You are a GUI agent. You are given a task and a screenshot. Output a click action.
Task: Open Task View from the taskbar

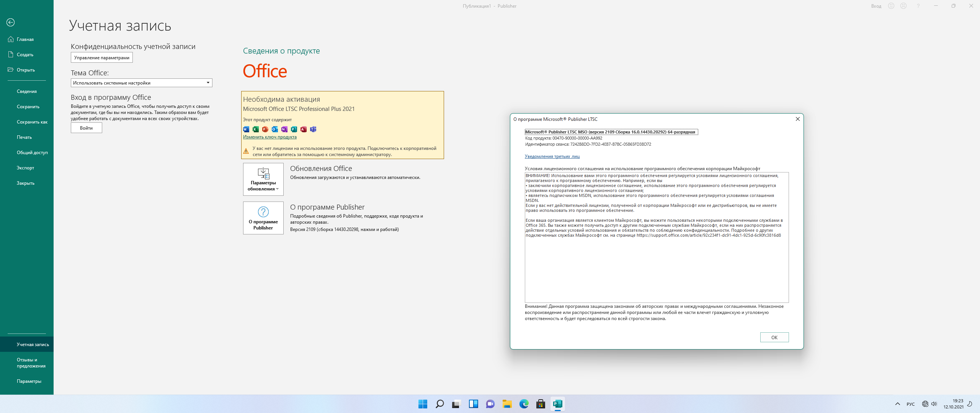pyautogui.click(x=456, y=404)
